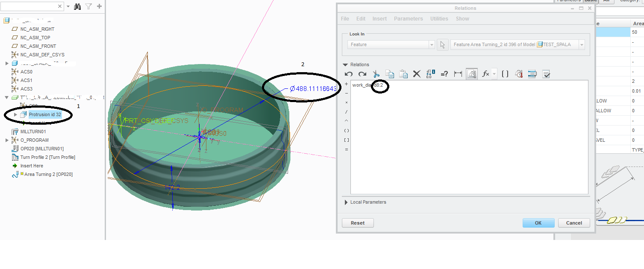Collapse the Relations section
Image resolution: width=644 pixels, height=269 pixels.
pos(345,65)
